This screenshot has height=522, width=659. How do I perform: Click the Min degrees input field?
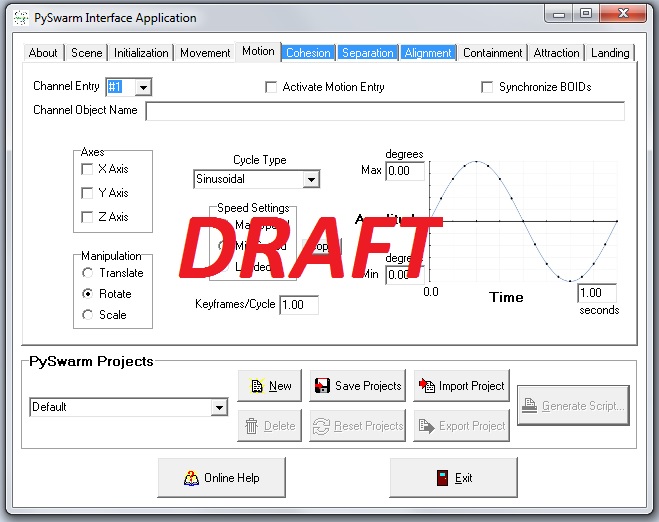[x=405, y=275]
